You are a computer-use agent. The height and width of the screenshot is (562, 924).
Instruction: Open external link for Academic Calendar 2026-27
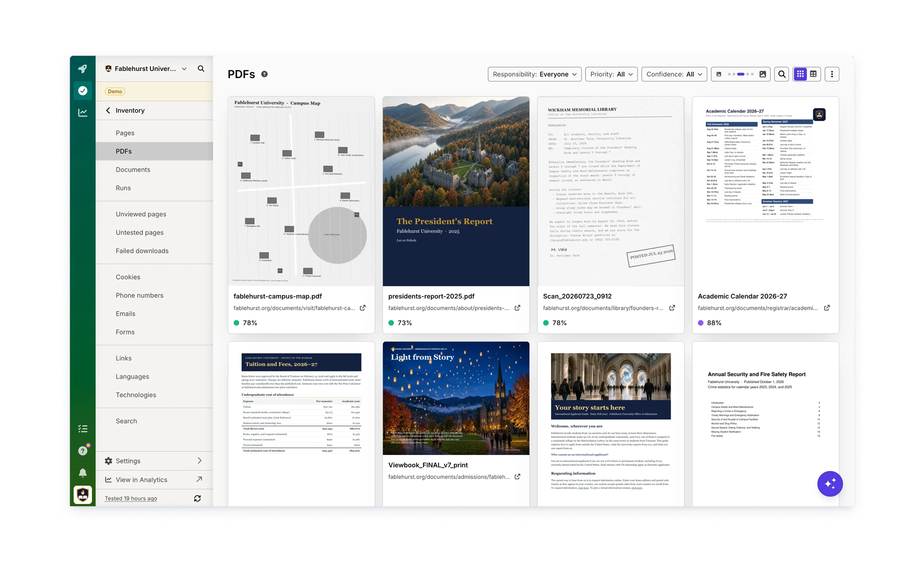pyautogui.click(x=827, y=308)
